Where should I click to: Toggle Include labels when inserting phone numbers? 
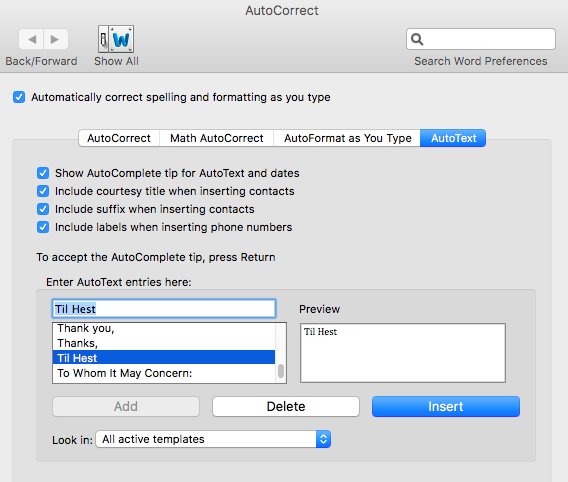coord(43,227)
